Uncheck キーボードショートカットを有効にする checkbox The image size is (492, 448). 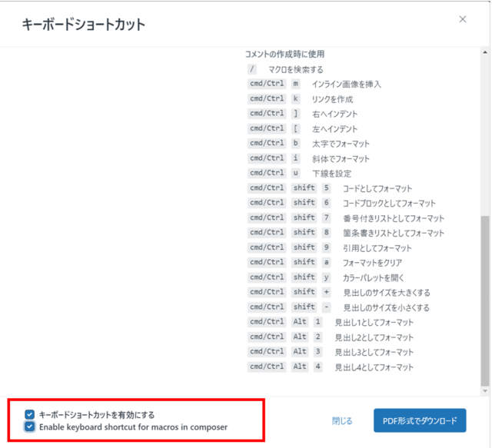coord(29,414)
